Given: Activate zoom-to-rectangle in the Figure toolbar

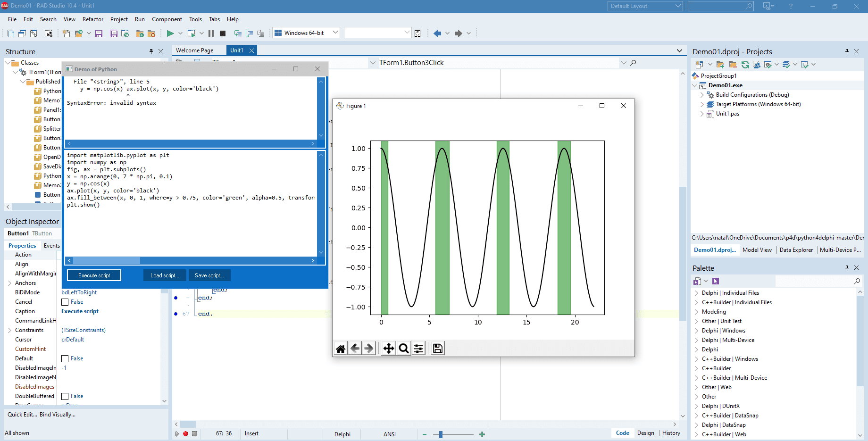Looking at the screenshot, I should [x=403, y=348].
